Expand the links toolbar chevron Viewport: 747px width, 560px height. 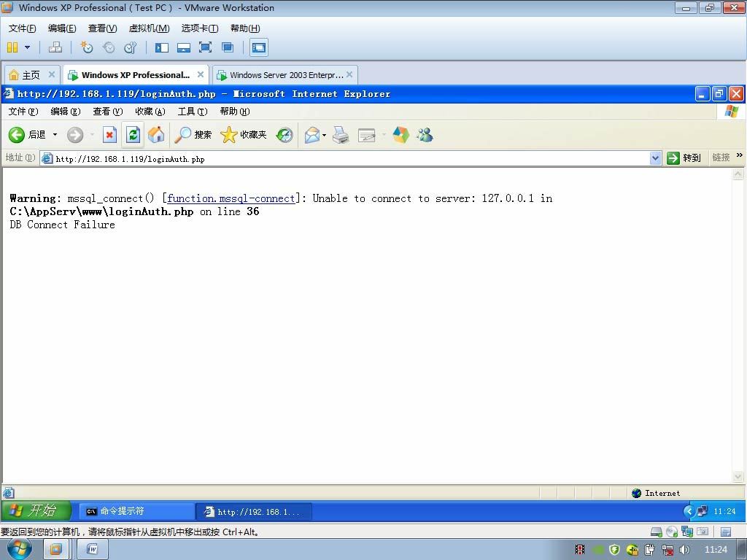[740, 155]
